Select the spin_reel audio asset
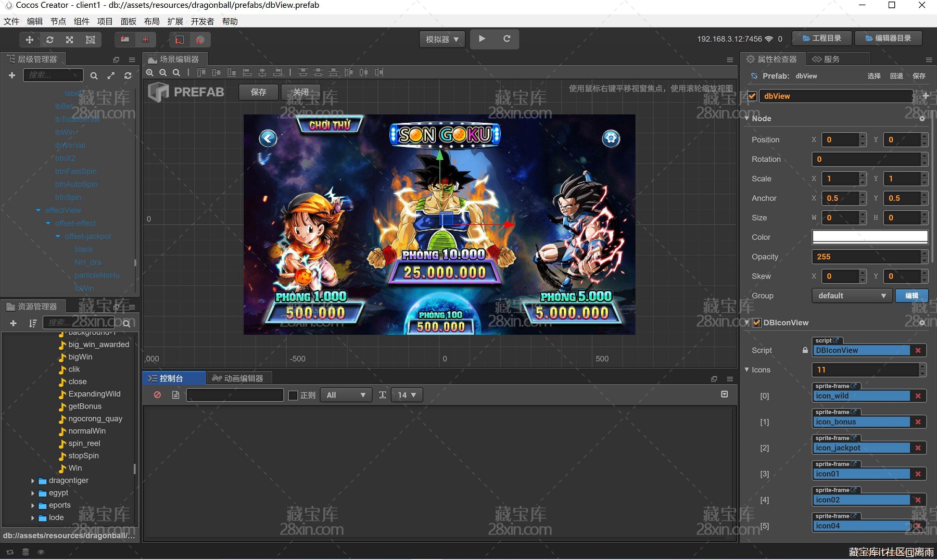Screen dimensions: 937x560 point(84,443)
